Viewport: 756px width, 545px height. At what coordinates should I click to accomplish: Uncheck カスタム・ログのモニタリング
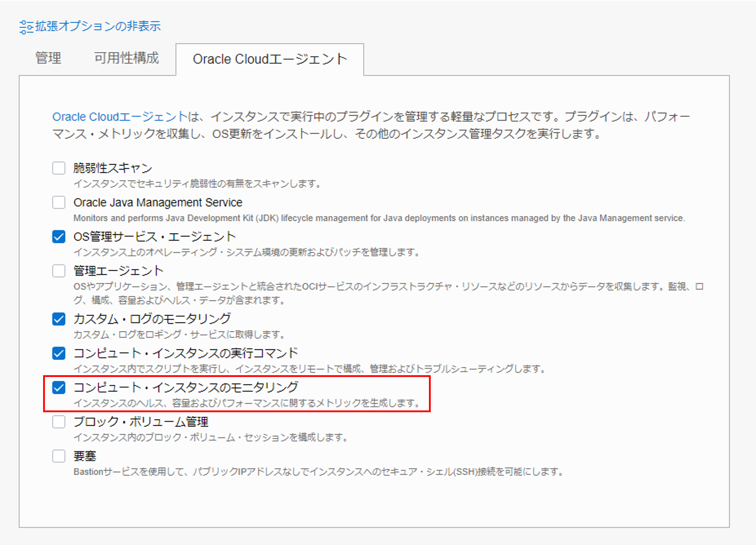coord(58,319)
